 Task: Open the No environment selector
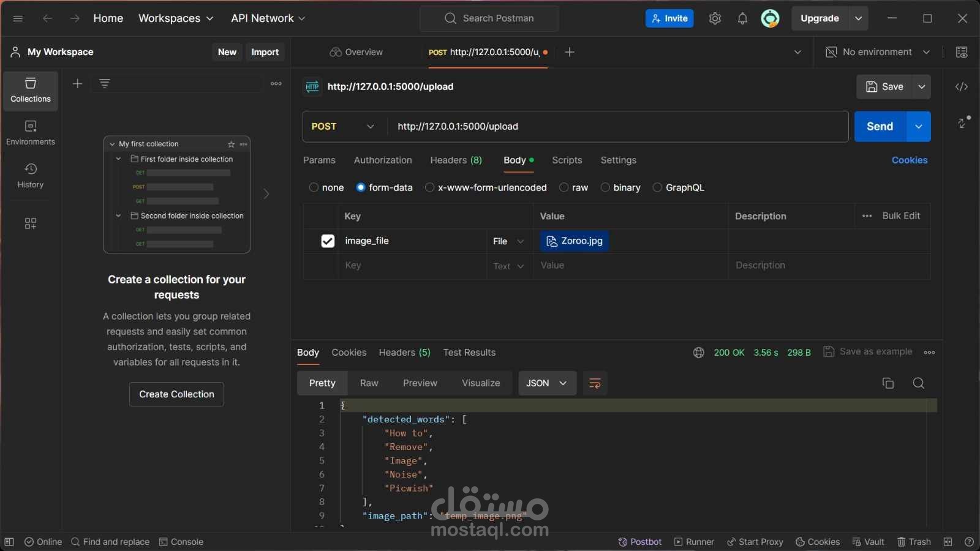click(x=878, y=52)
